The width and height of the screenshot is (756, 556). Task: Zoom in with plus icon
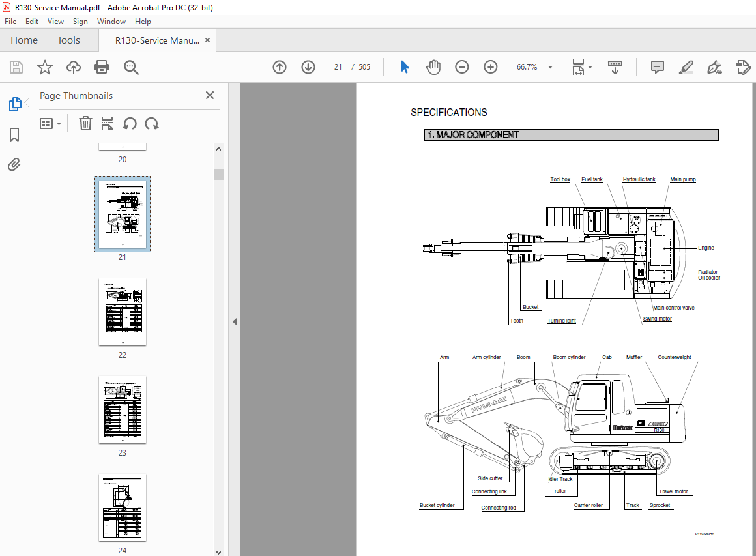(490, 67)
